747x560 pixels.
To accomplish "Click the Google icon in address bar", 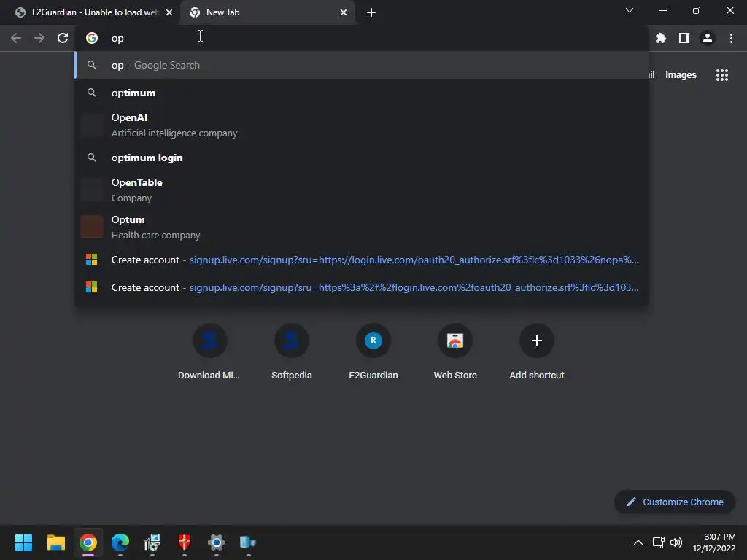I will click(92, 38).
